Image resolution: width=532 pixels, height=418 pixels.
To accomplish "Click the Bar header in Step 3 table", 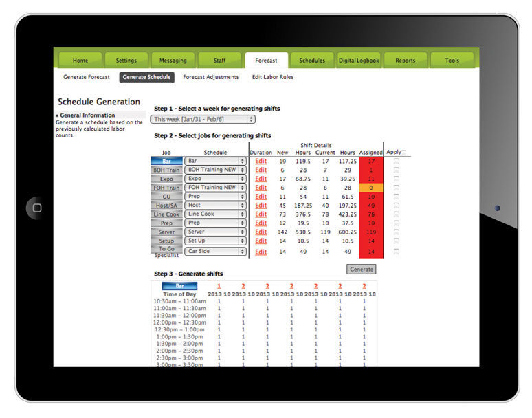I will [179, 286].
